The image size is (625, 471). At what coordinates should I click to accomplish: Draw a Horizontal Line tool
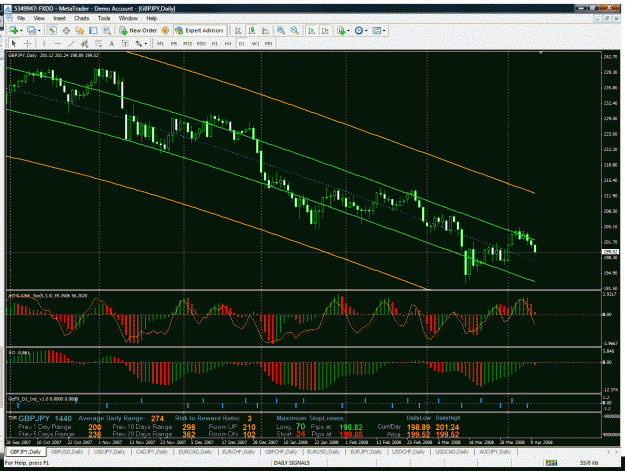pos(58,43)
